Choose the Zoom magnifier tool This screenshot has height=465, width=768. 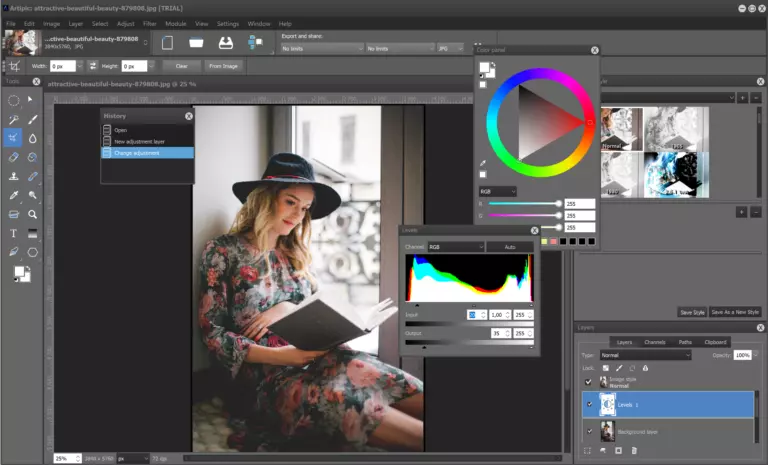pos(33,214)
